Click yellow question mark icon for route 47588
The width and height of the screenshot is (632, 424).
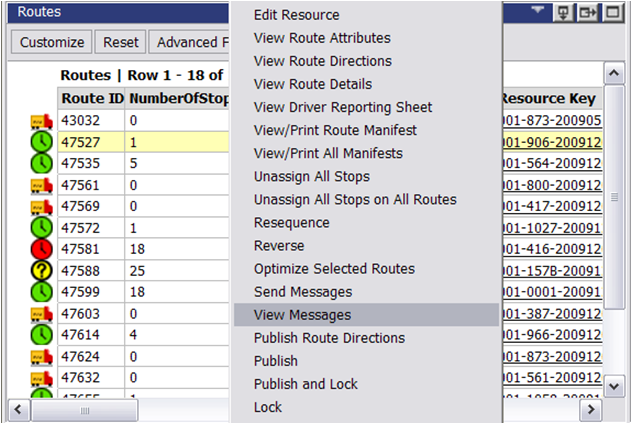41,271
